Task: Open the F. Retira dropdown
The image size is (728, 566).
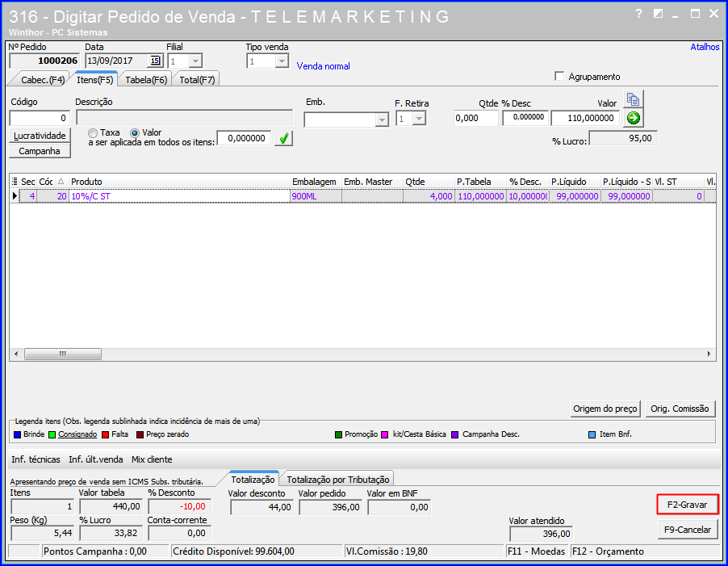Action: pos(419,119)
